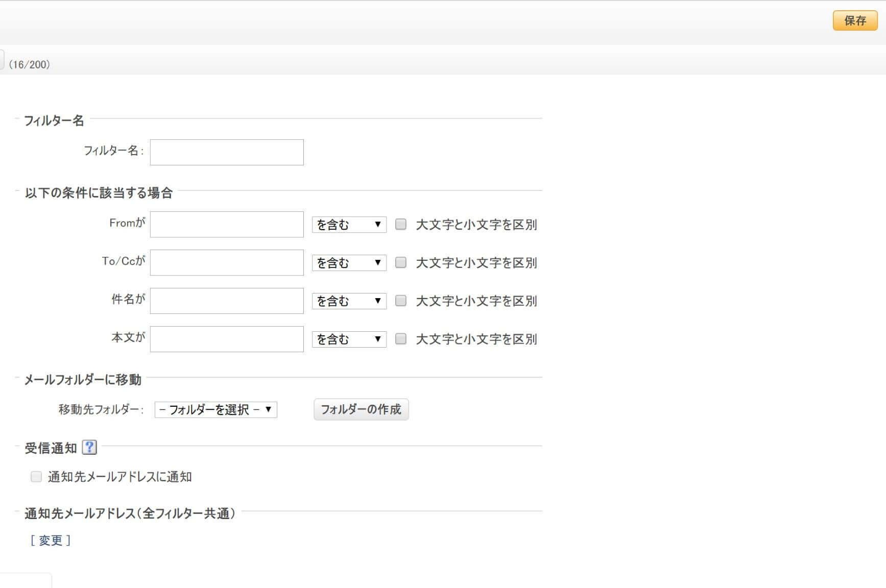This screenshot has height=588, width=886.
Task: Open the 受信通知 help question mark icon
Action: coord(89,448)
